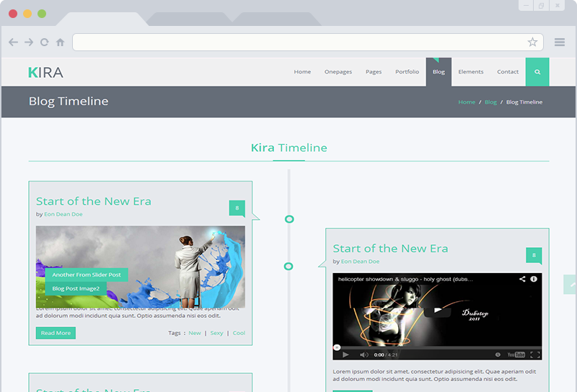
Task: Click the Read More button
Action: (x=56, y=333)
